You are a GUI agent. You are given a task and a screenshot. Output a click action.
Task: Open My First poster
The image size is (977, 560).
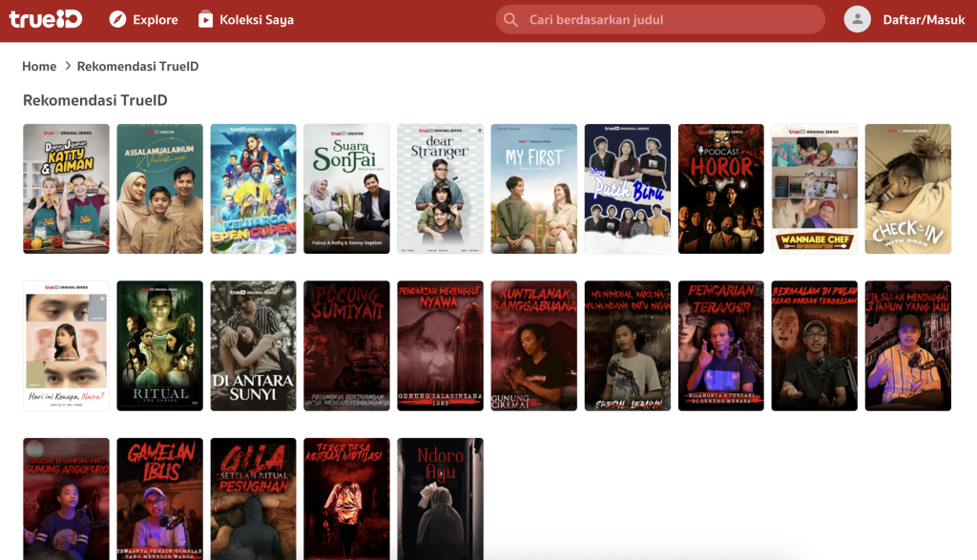534,189
